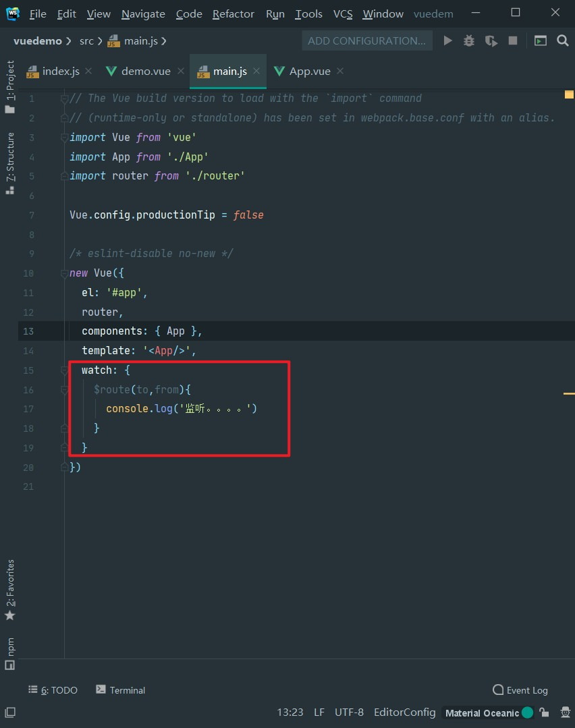Open the Terminal tool window
This screenshot has width=575, height=728.
[120, 690]
